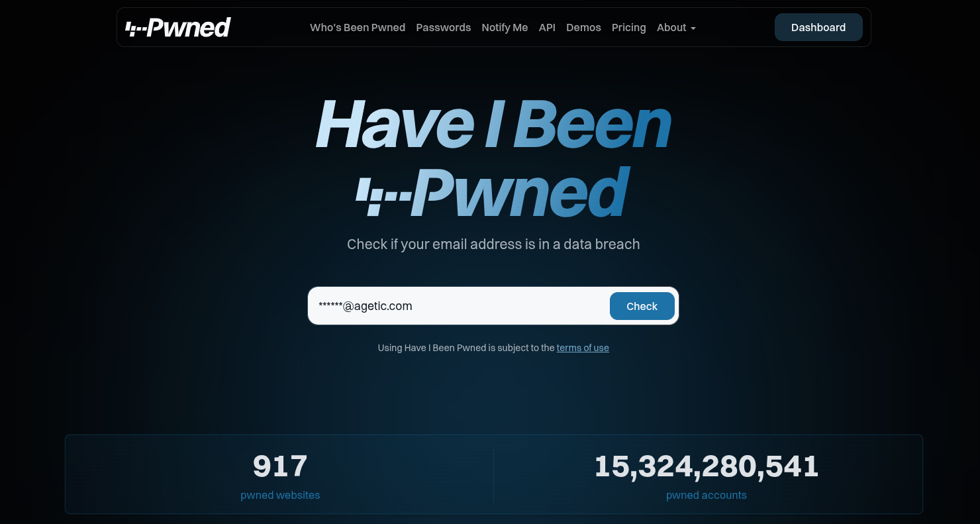980x524 pixels.
Task: Click the large Have I Been heading
Action: coord(493,123)
